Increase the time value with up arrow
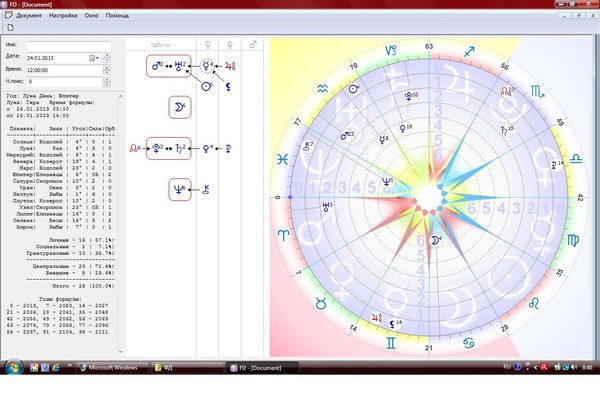 pyautogui.click(x=107, y=68)
